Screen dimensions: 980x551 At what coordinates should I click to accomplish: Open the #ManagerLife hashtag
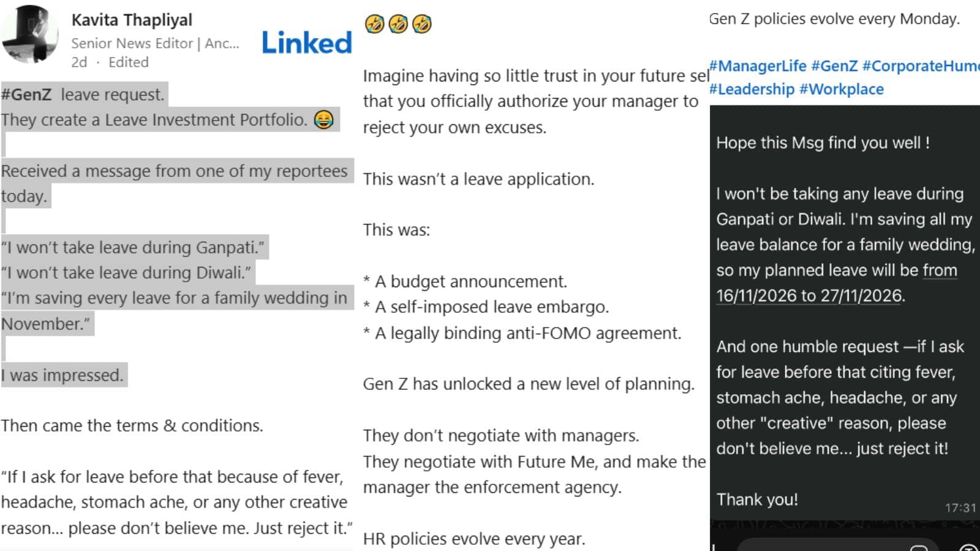point(758,66)
